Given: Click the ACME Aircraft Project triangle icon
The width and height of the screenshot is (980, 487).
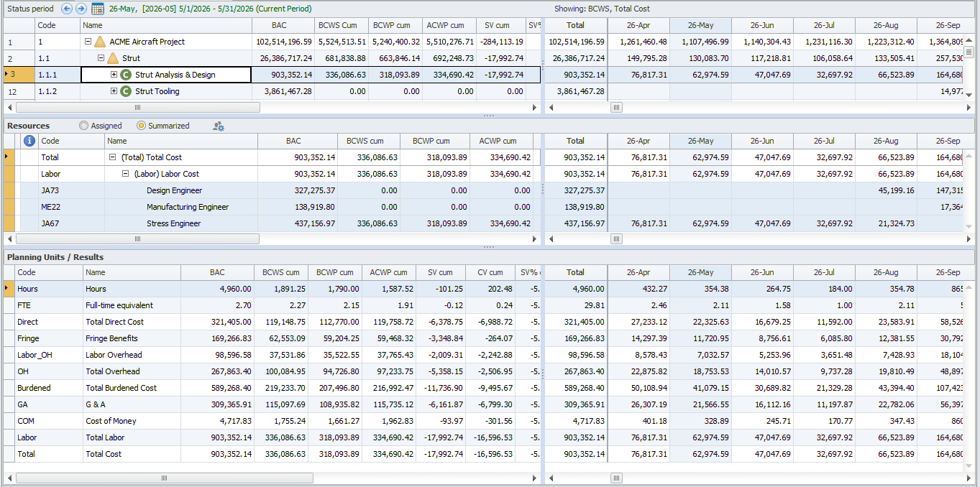Looking at the screenshot, I should pos(100,42).
